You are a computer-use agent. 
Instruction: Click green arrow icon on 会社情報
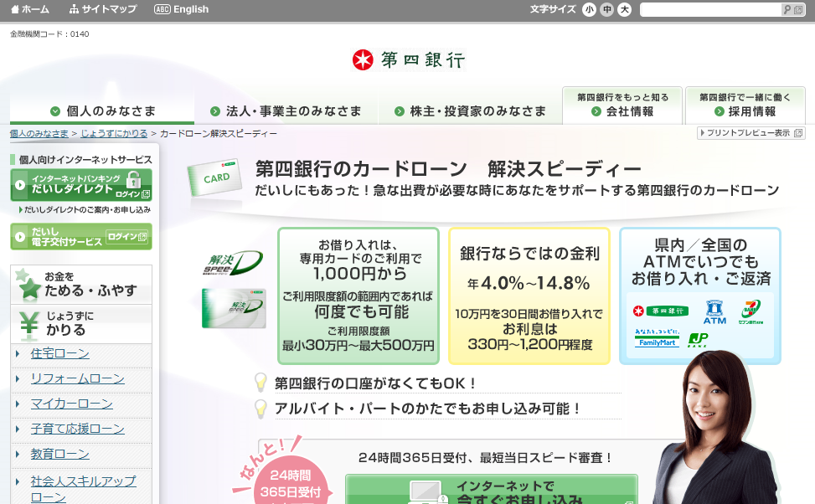click(596, 111)
